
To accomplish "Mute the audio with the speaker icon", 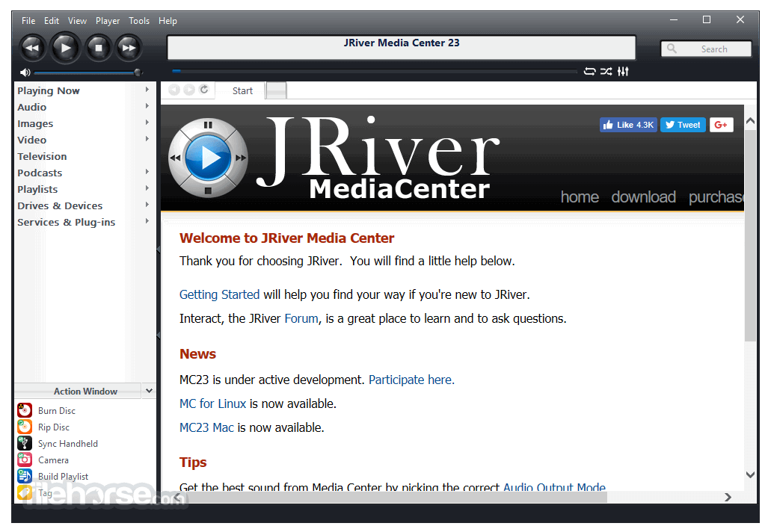I will [25, 72].
